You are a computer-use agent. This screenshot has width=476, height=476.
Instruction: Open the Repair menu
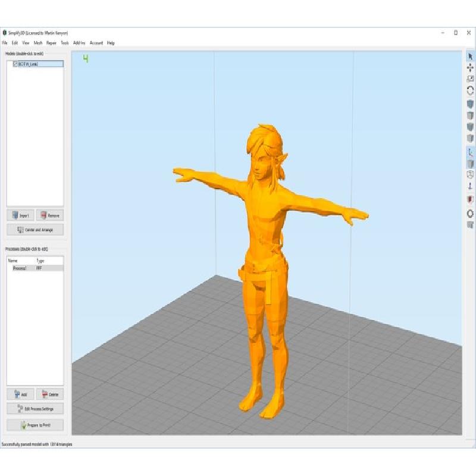52,43
